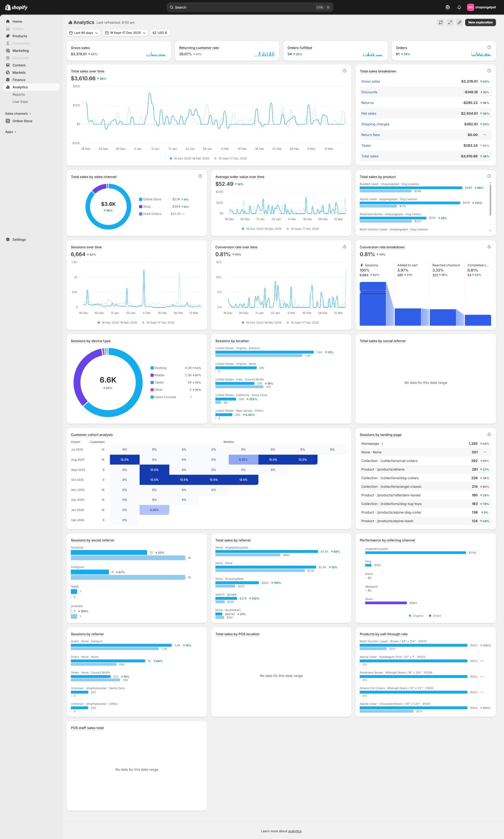Click the warning icon on Conversion rate breakdown
Viewport: 504px width, 839px height.
tap(489, 246)
